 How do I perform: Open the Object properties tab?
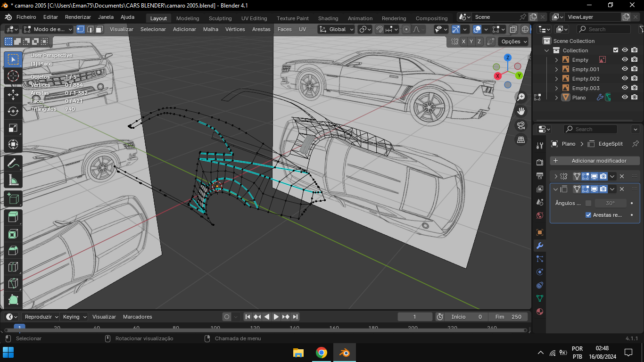pos(540,232)
